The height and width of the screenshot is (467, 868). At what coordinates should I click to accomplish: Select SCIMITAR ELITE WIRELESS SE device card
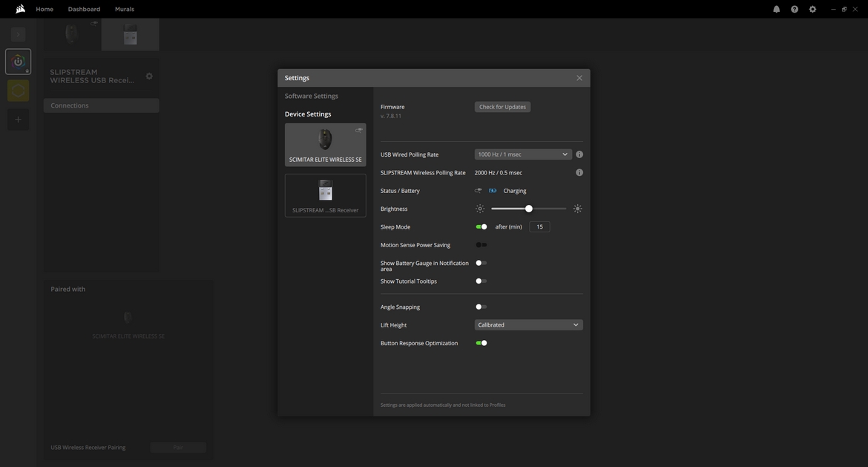326,145
